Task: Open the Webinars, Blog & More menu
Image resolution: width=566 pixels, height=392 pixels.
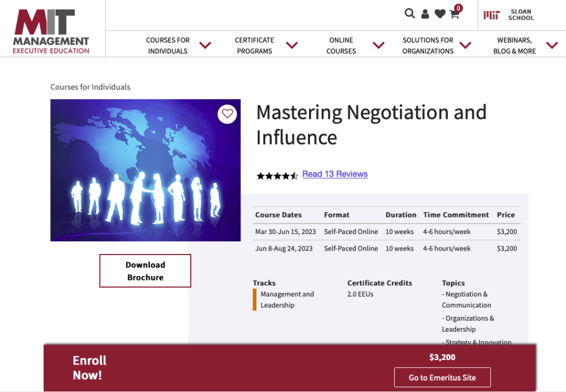Action: pyautogui.click(x=515, y=45)
